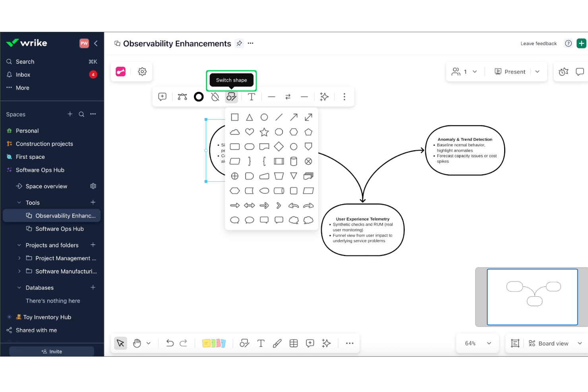Select the downward-pointing triangle shape
Screen dimensions: 588x392
click(x=294, y=176)
